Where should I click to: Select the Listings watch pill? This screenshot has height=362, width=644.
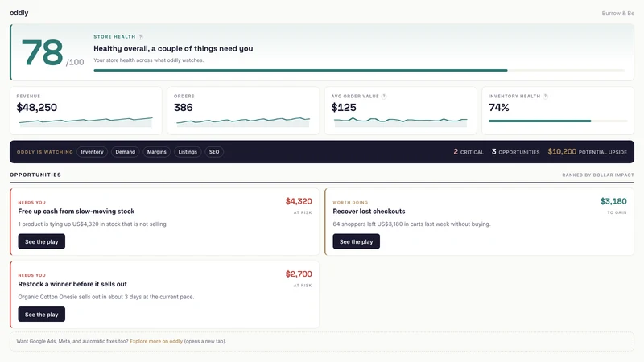tap(188, 152)
